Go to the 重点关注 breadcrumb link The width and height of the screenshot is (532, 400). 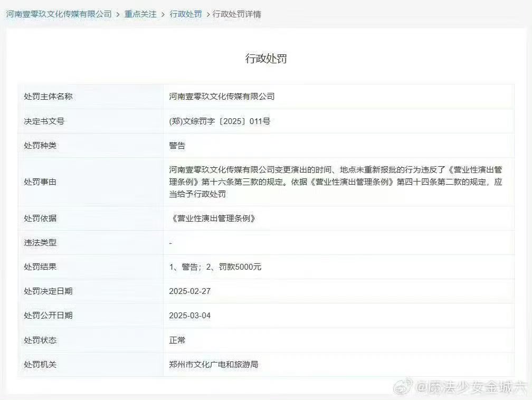coord(140,14)
